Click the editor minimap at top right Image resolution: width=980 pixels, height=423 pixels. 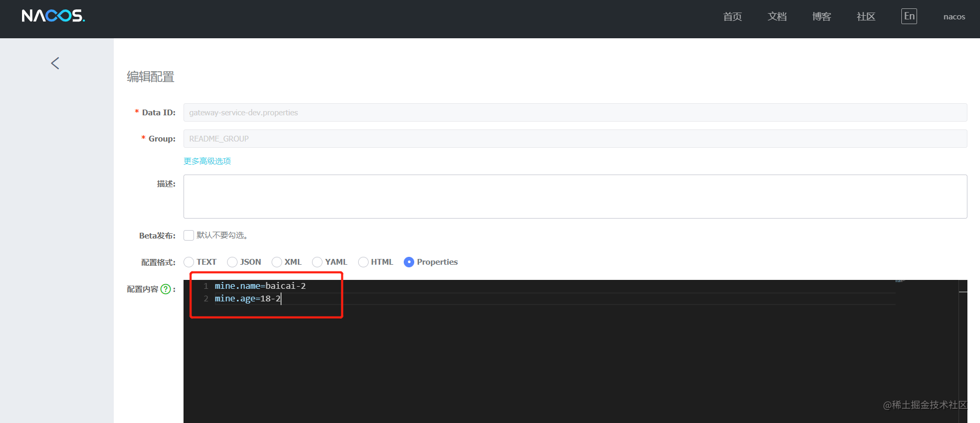[x=900, y=282]
